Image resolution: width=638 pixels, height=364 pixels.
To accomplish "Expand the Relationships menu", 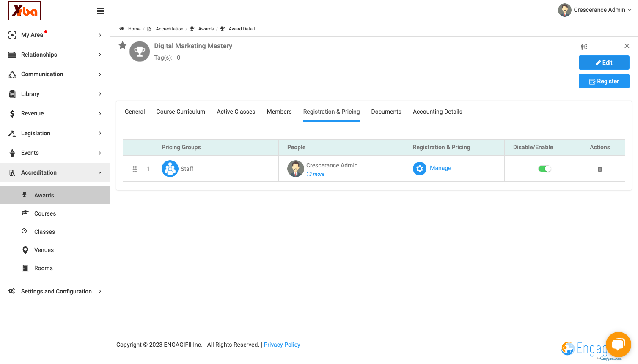I will [x=55, y=55].
